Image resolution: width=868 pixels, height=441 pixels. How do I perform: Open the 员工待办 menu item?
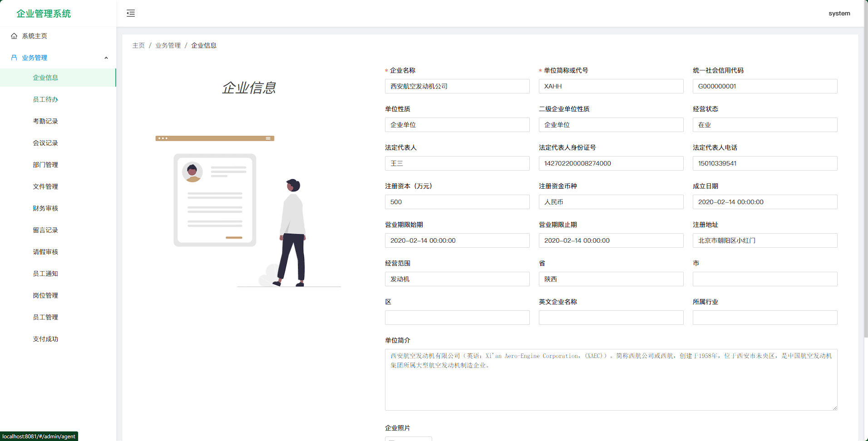click(x=45, y=99)
